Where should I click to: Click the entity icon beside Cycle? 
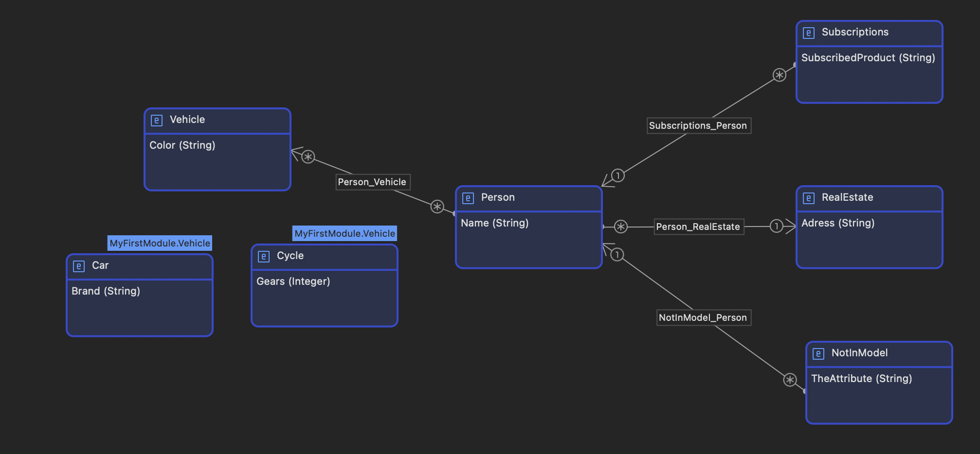point(263,256)
